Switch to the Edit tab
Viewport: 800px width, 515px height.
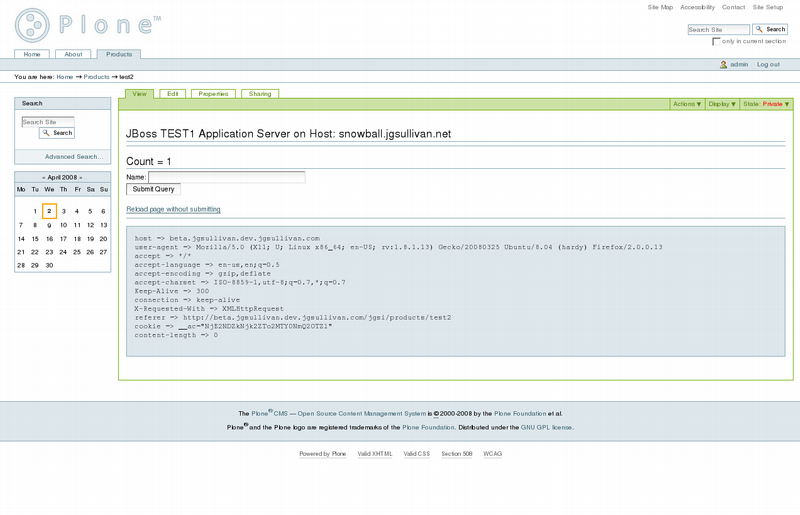click(172, 94)
